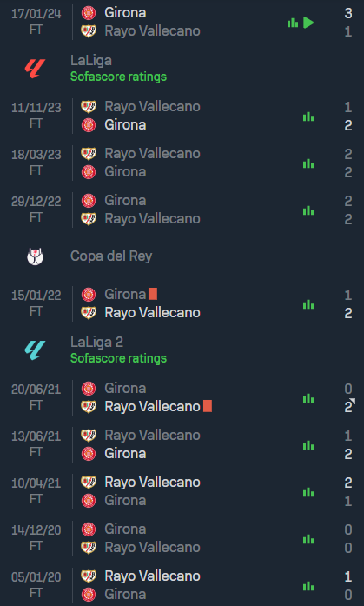The image size is (364, 606).
Task: Play highlights of the 17/01/24 match
Action: pyautogui.click(x=308, y=23)
